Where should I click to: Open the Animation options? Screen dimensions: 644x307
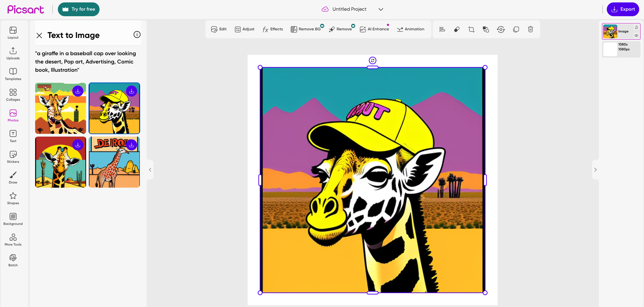[411, 29]
